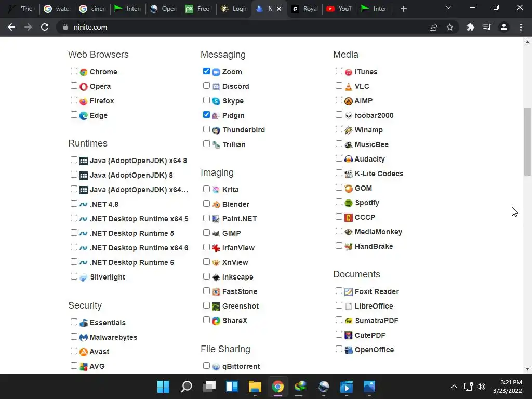Click the GIMP app icon

click(x=216, y=233)
